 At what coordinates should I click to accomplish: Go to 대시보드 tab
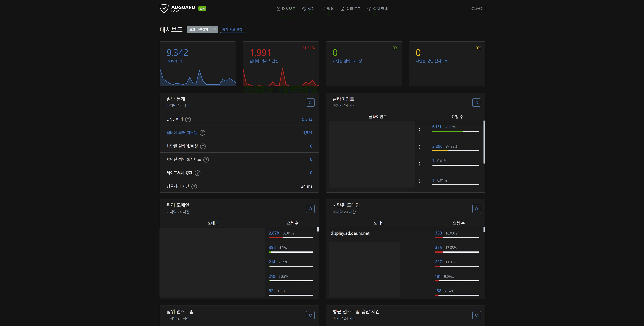tap(286, 9)
